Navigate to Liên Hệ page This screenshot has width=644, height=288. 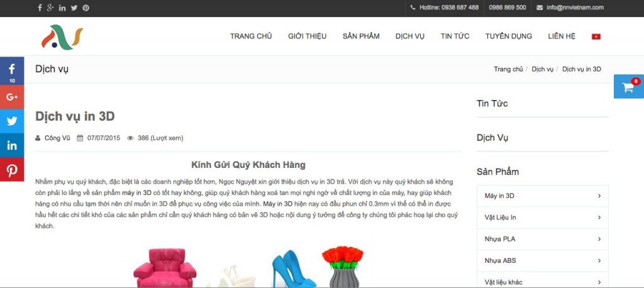(561, 36)
